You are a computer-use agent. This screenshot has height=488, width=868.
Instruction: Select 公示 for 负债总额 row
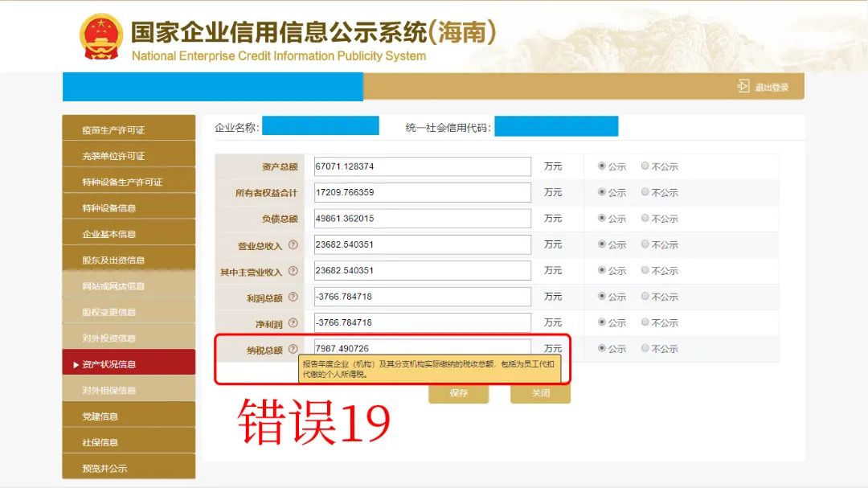tap(602, 218)
